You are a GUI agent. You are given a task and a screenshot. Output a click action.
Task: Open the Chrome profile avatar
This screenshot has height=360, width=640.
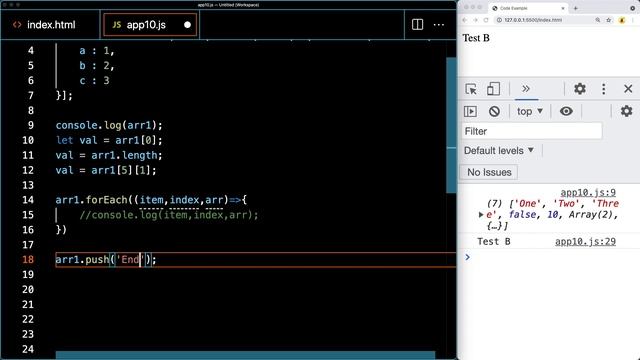click(622, 20)
